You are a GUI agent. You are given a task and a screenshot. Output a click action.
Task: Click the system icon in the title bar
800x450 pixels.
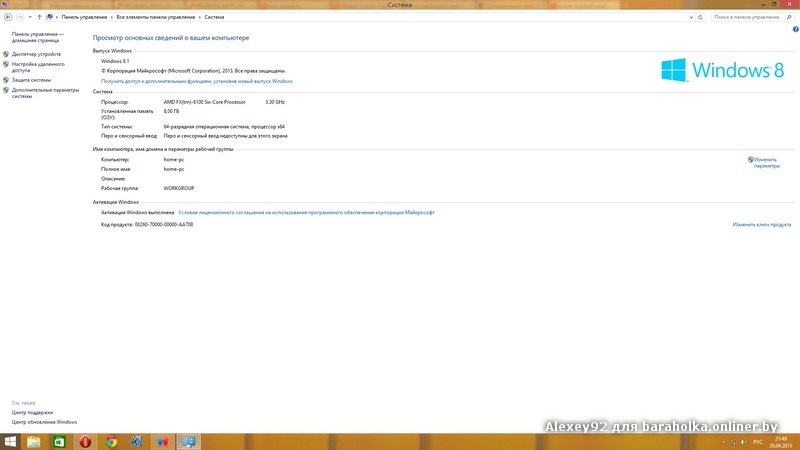(x=5, y=4)
